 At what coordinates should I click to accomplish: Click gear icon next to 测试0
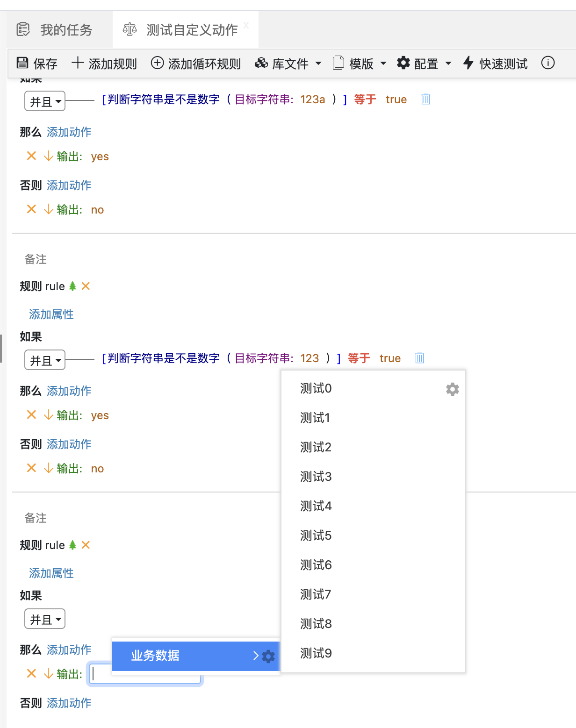coord(452,389)
